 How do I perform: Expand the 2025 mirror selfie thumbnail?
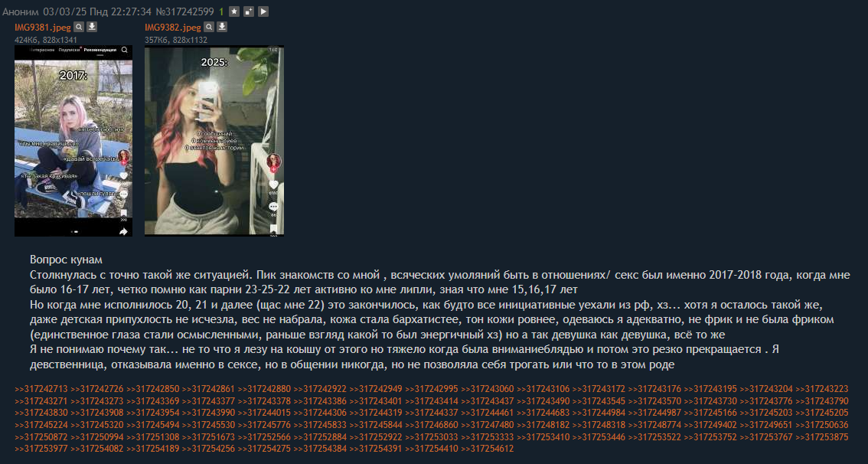[x=214, y=141]
